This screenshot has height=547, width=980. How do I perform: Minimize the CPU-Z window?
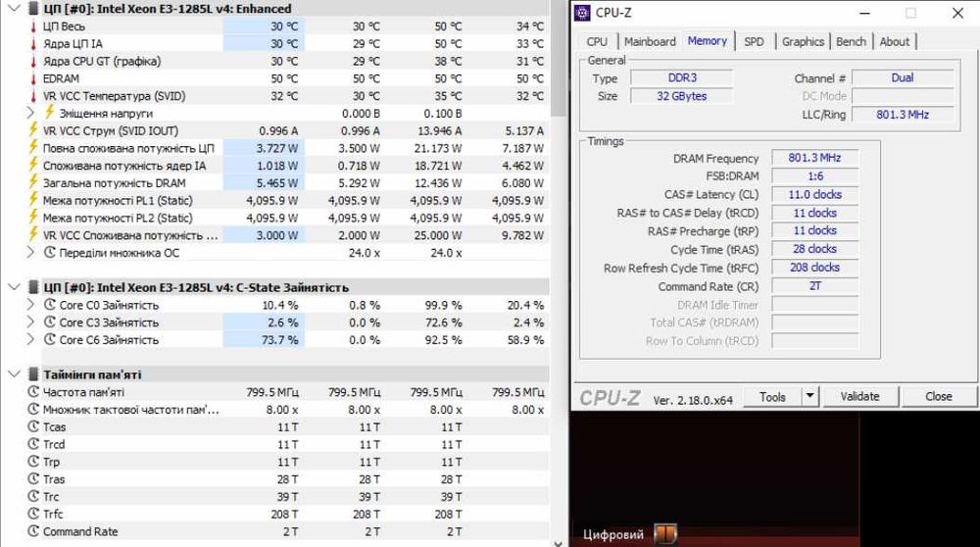[x=865, y=13]
